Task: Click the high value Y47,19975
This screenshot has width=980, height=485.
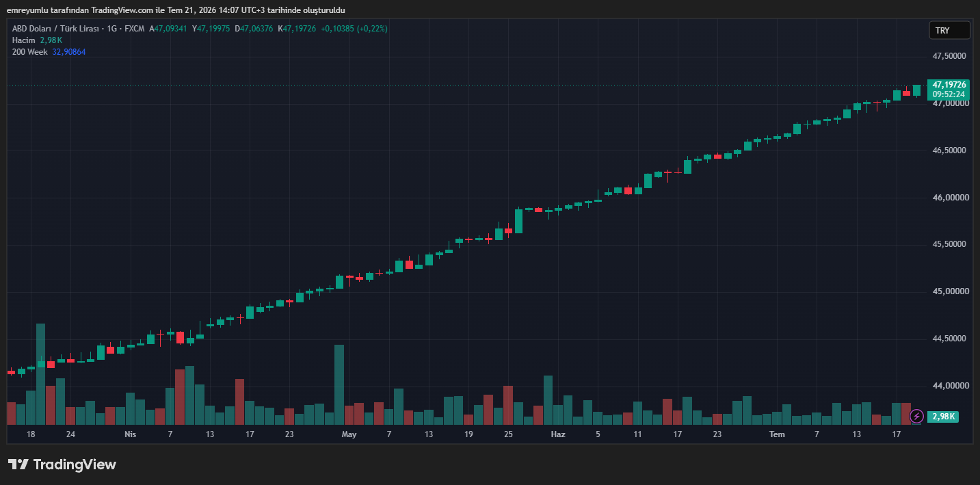Action: [x=211, y=29]
